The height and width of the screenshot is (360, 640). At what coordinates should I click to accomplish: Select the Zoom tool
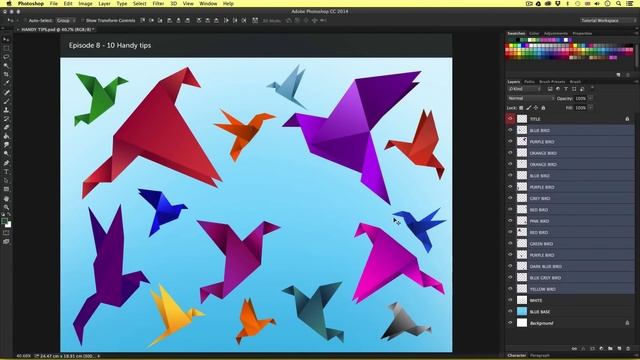pos(6,207)
